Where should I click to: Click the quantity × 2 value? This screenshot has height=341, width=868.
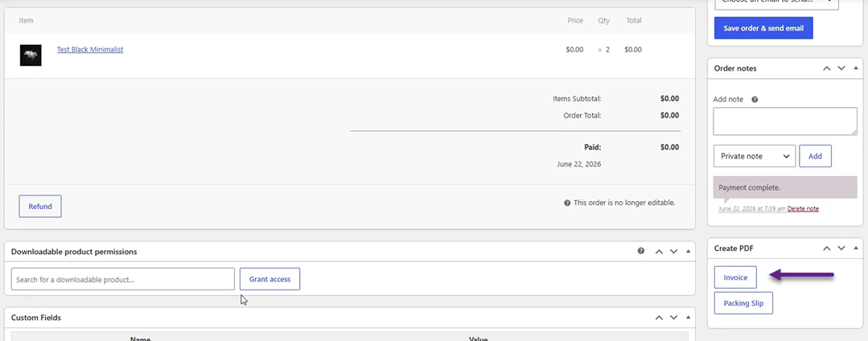pyautogui.click(x=604, y=50)
